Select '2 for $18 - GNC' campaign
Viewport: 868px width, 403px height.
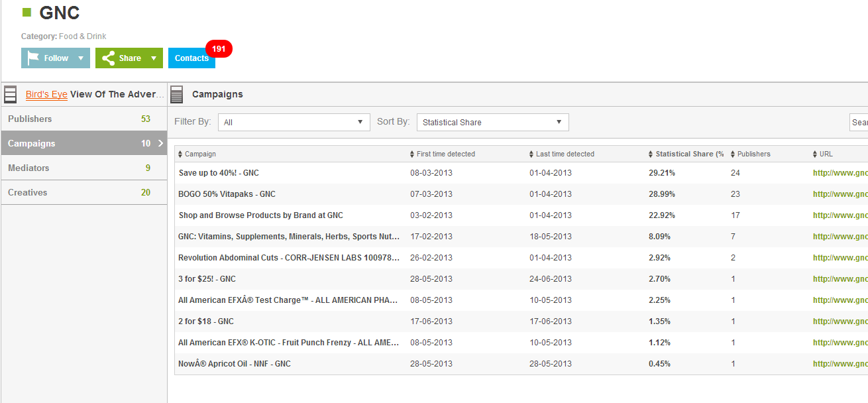[x=206, y=321]
